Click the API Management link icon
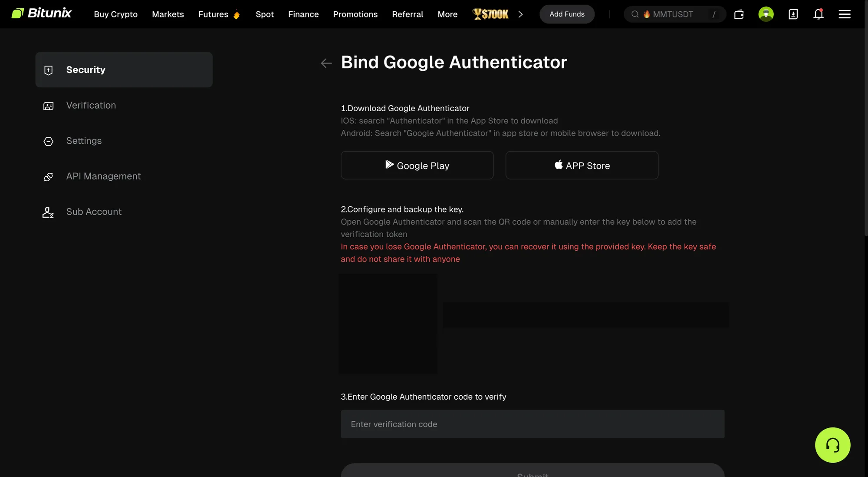The image size is (868, 477). pos(49,177)
